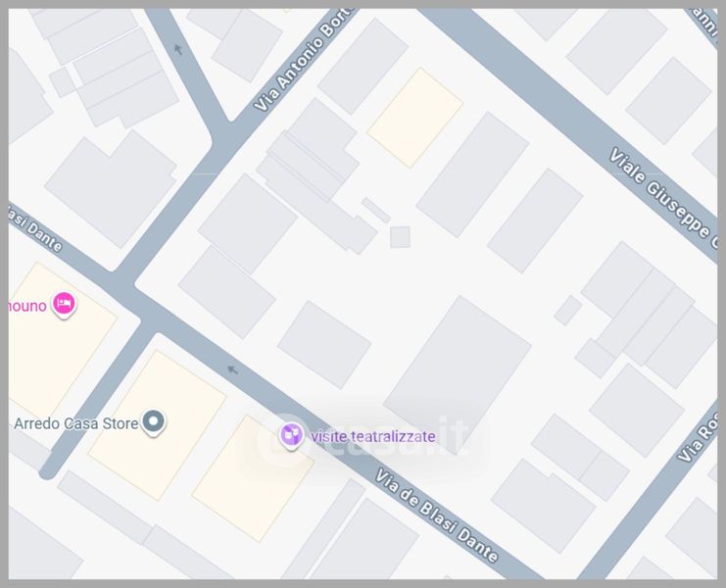Select the beige building beside Arredo Casa Store
Viewport: 726px width, 588px height.
[158, 425]
